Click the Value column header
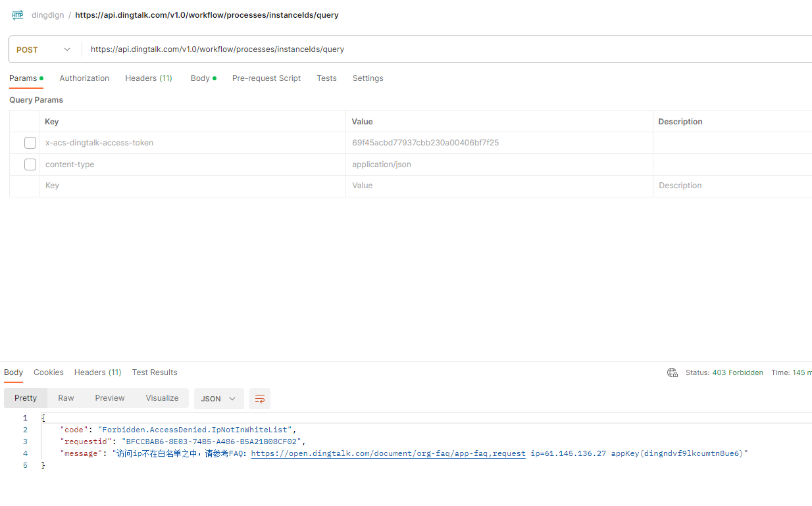 pos(363,122)
